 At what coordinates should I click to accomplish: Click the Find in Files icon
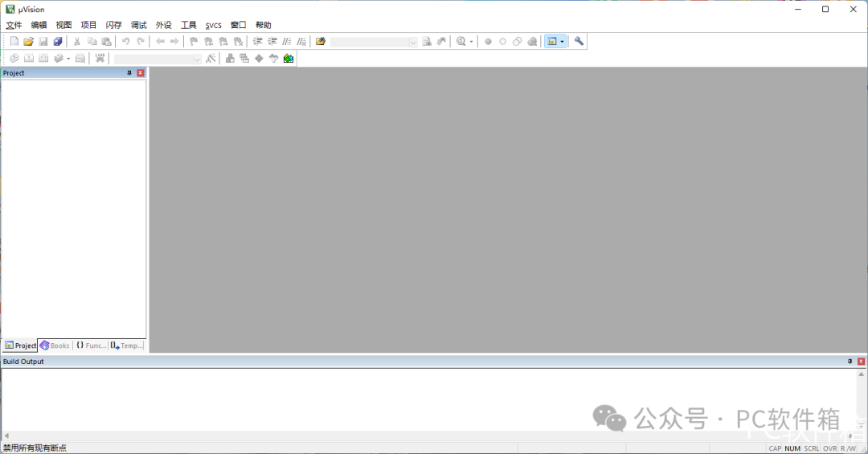pyautogui.click(x=321, y=42)
